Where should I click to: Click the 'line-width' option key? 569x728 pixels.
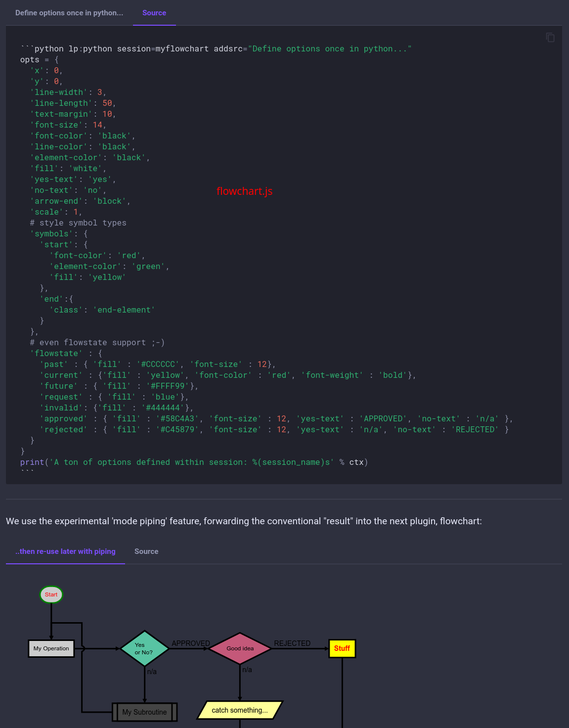(x=59, y=92)
